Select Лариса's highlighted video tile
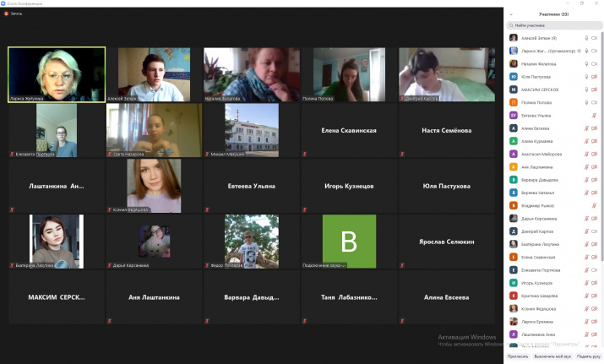Screen dimensions: 604x364 tap(57, 74)
